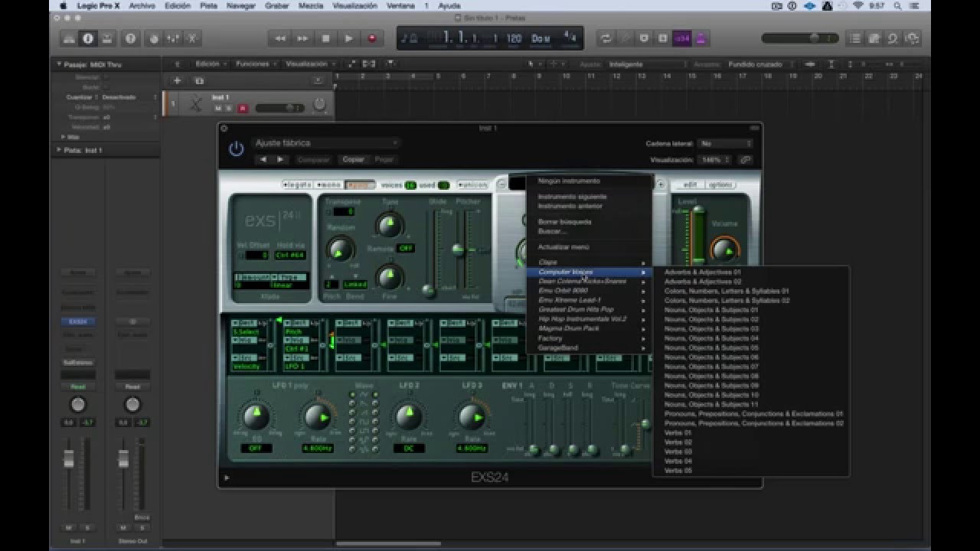Select next preset arrow in plugin header

point(280,159)
